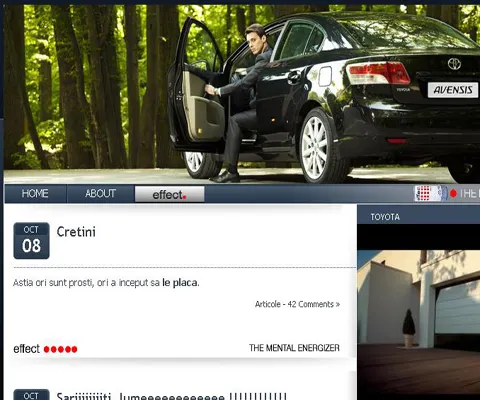Click the second OCT date badge

click(x=31, y=395)
